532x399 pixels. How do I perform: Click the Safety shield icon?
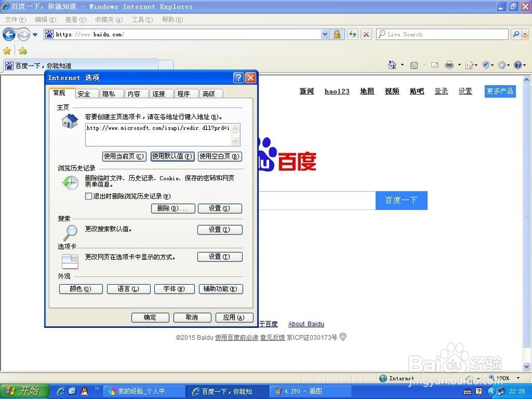click(x=486, y=65)
